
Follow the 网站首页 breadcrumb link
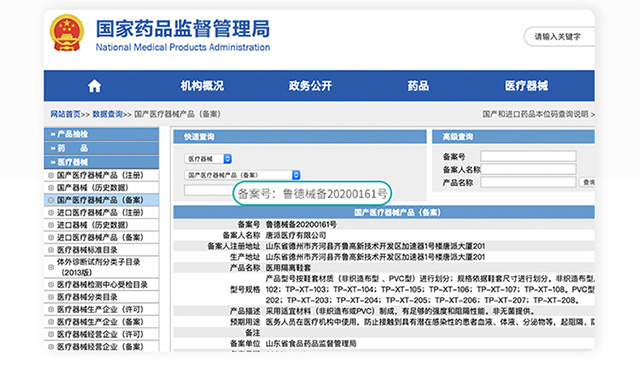tap(65, 114)
